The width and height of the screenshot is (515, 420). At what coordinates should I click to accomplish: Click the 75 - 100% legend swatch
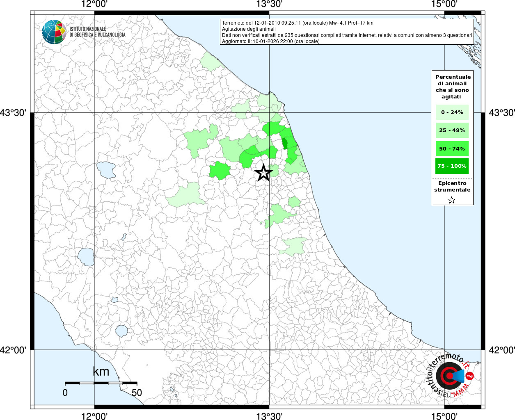pyautogui.click(x=452, y=166)
